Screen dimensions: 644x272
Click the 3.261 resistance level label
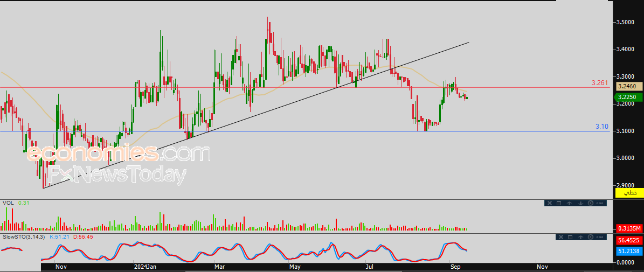600,83
